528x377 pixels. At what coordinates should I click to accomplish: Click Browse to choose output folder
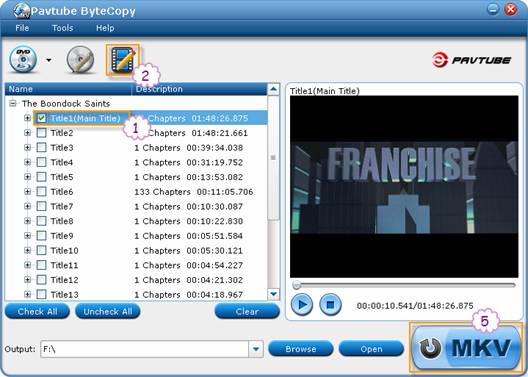[301, 349]
